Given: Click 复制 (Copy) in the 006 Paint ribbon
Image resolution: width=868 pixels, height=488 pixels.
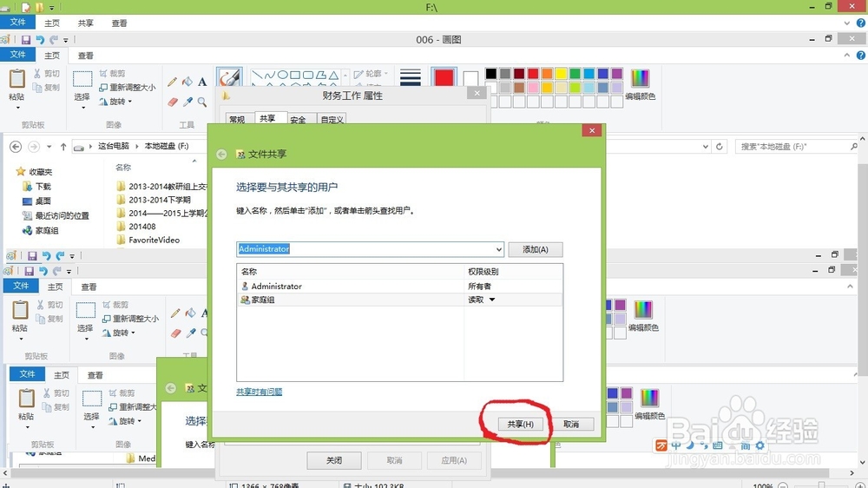Looking at the screenshot, I should (x=47, y=88).
